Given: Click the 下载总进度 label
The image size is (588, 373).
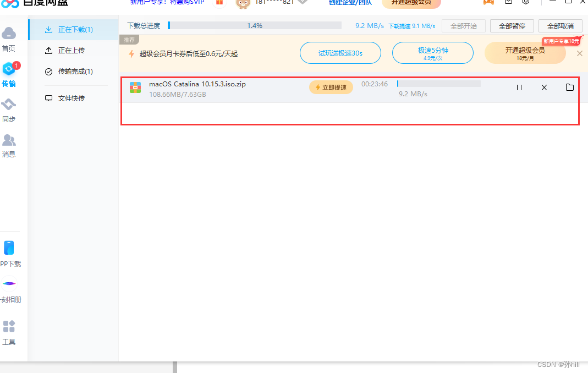Looking at the screenshot, I should [144, 25].
